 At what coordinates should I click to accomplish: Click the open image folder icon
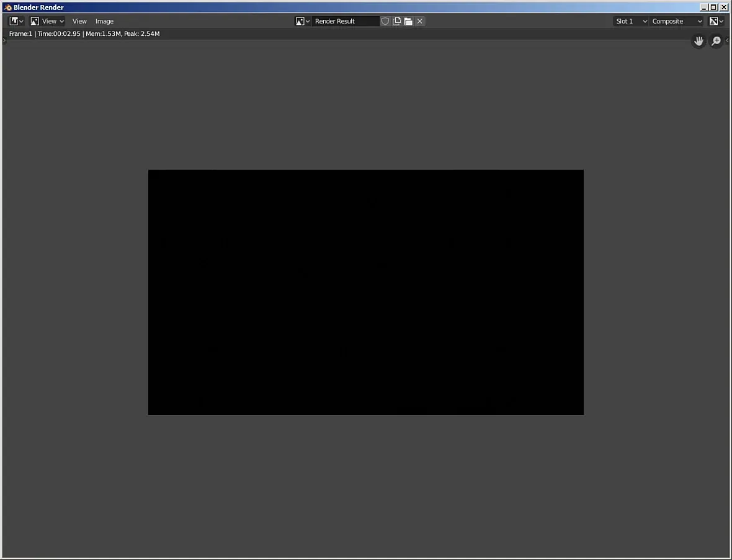[x=408, y=22]
